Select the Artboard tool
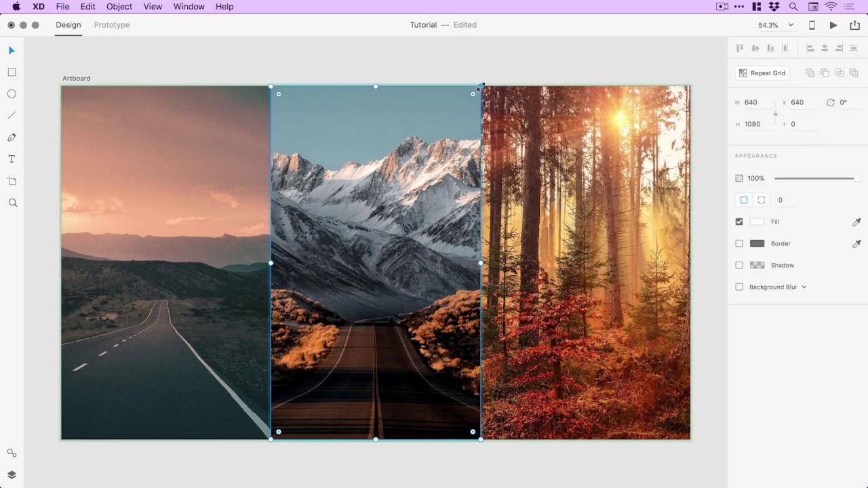Image resolution: width=868 pixels, height=488 pixels. tap(12, 181)
